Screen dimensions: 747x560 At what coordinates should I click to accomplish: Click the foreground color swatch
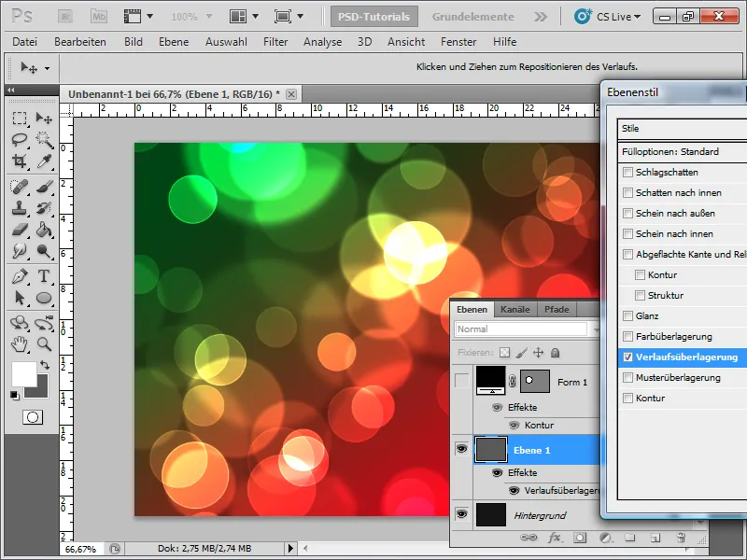point(22,373)
